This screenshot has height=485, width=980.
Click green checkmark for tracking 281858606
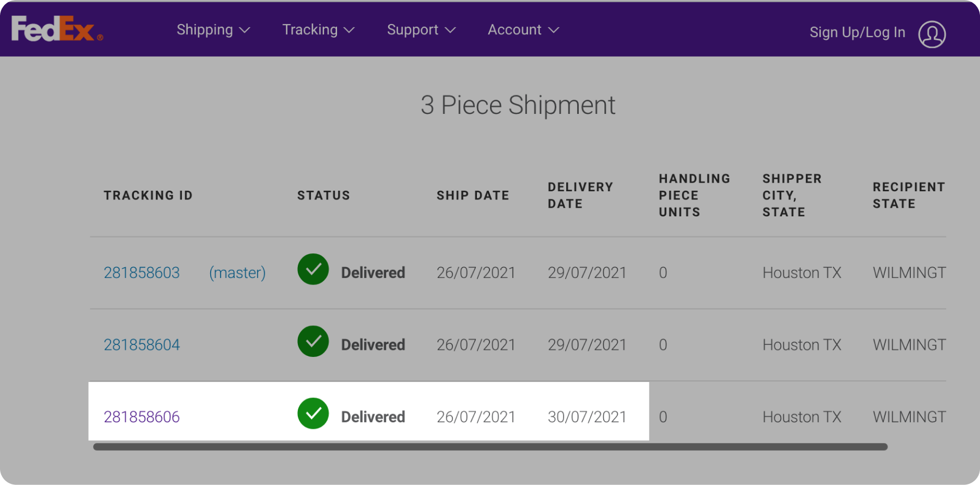(x=313, y=414)
